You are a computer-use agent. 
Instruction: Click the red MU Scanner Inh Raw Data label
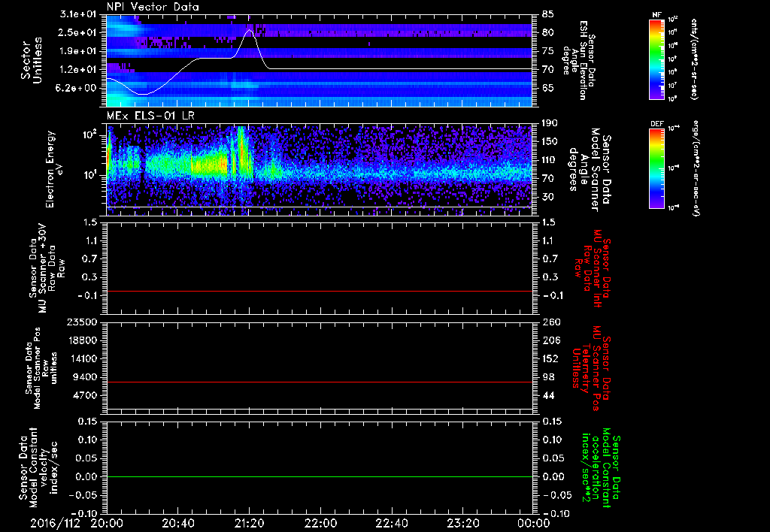click(x=594, y=268)
